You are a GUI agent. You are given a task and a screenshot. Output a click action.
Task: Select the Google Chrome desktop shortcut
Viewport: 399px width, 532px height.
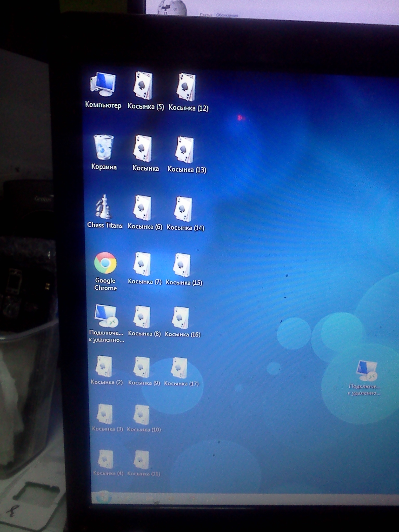[x=105, y=271]
